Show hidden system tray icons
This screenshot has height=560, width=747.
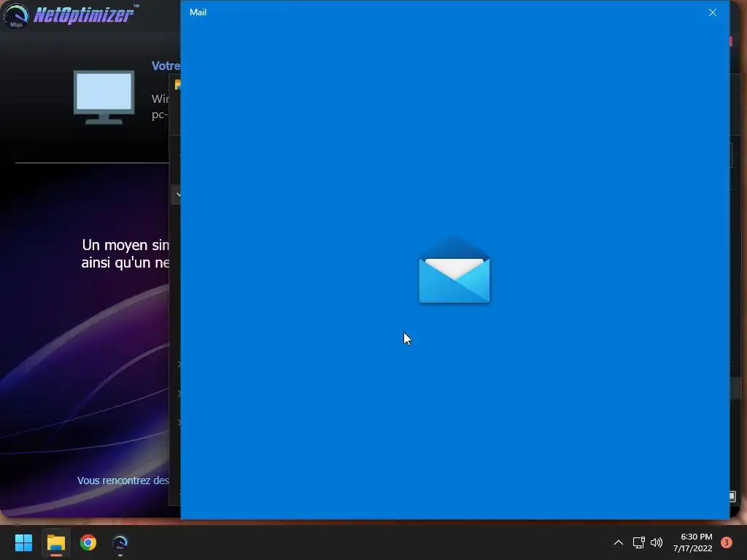(619, 542)
